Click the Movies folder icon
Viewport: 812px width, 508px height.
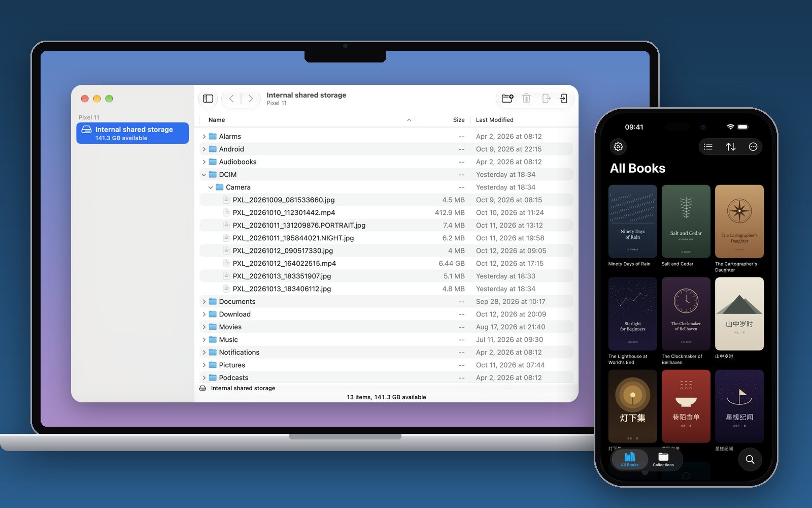point(213,327)
